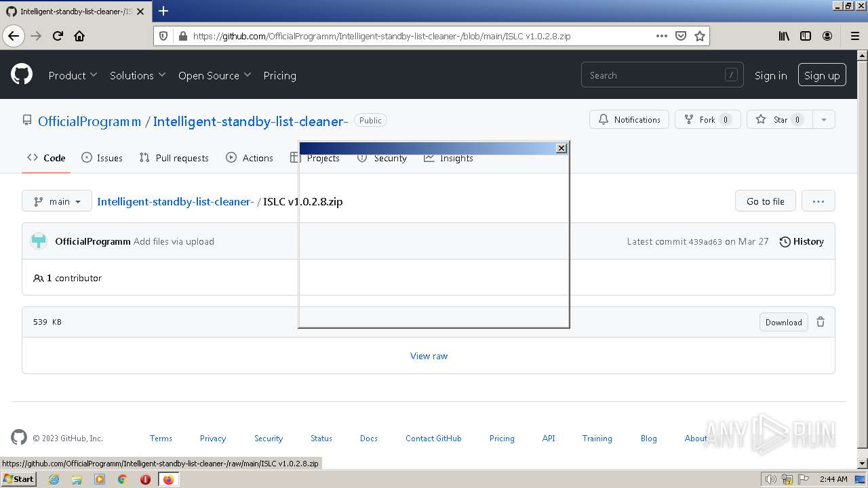Focus the GitHub search field

(662, 75)
